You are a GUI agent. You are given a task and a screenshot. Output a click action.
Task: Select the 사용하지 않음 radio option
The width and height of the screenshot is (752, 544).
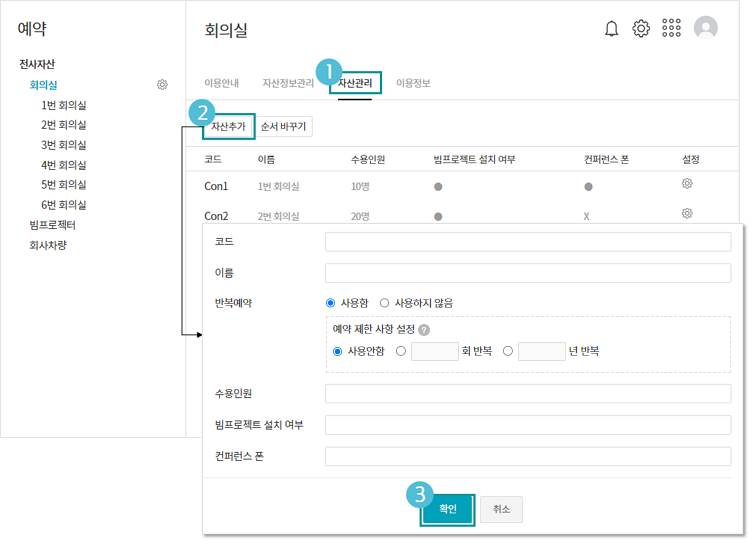coord(385,302)
